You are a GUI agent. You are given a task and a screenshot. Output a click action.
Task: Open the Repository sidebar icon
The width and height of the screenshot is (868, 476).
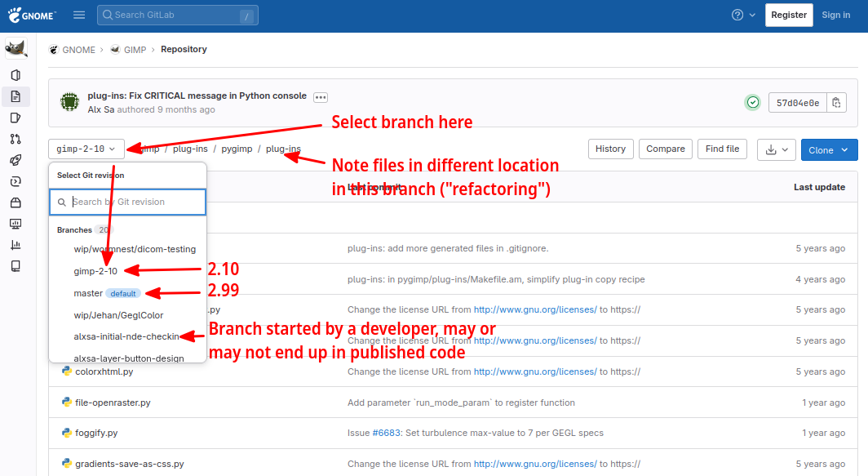pyautogui.click(x=15, y=96)
